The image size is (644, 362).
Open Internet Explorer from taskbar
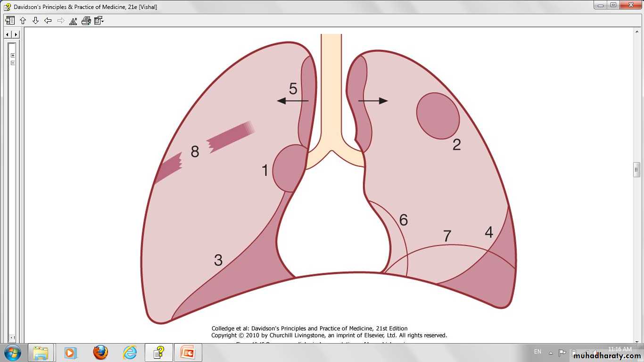130,352
